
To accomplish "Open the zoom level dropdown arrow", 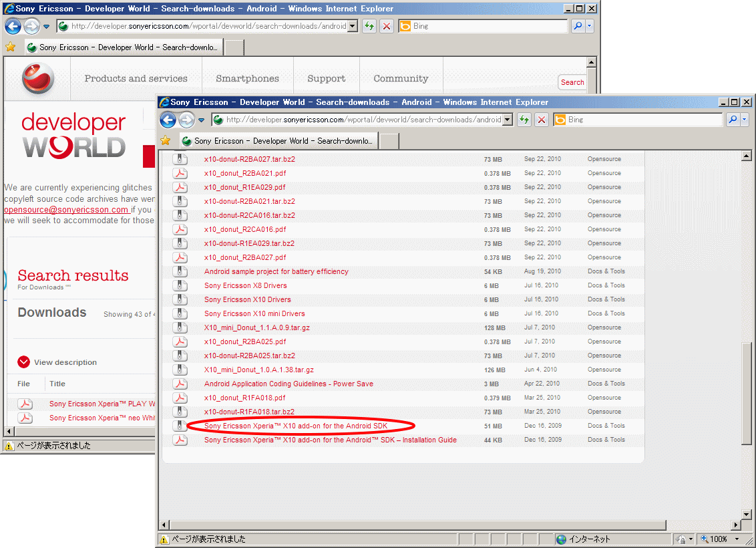I will (737, 539).
